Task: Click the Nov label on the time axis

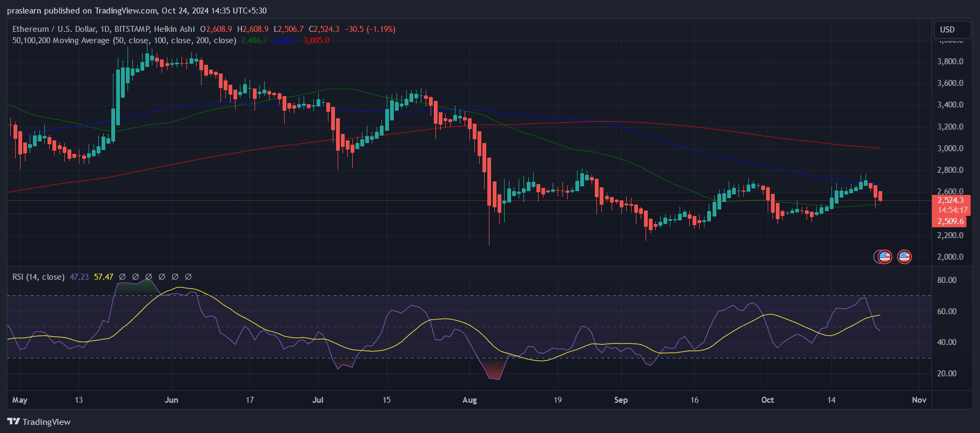Action: pos(919,400)
